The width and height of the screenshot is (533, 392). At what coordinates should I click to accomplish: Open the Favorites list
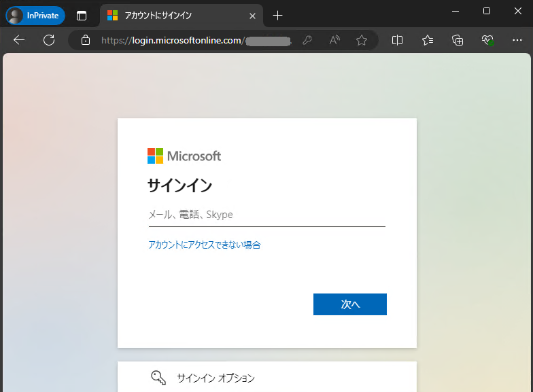click(x=427, y=41)
